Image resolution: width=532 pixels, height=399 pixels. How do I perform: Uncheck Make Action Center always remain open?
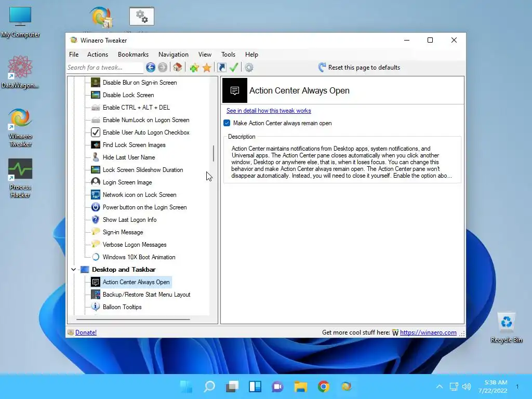(227, 123)
